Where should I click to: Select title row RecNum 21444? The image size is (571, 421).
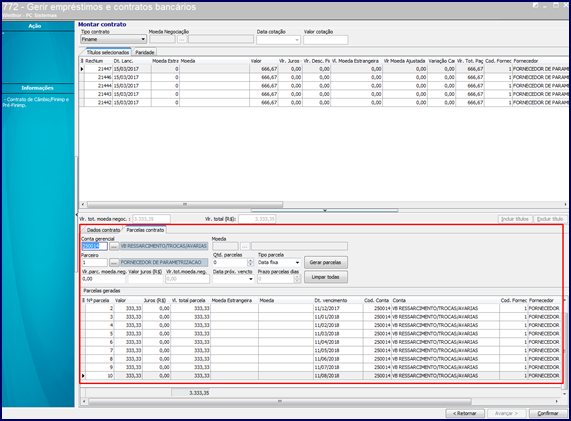pyautogui.click(x=323, y=86)
